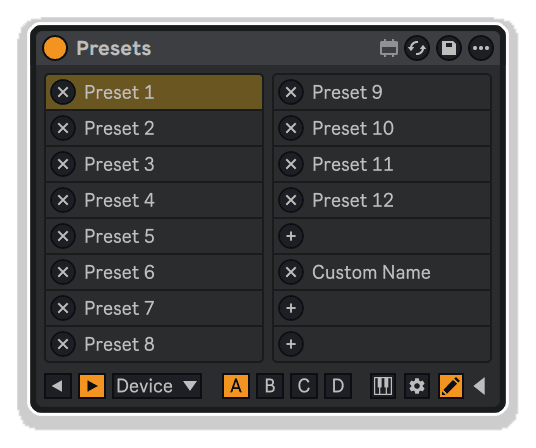Load Preset 7 from the list
536x448 pixels.
pos(154,308)
